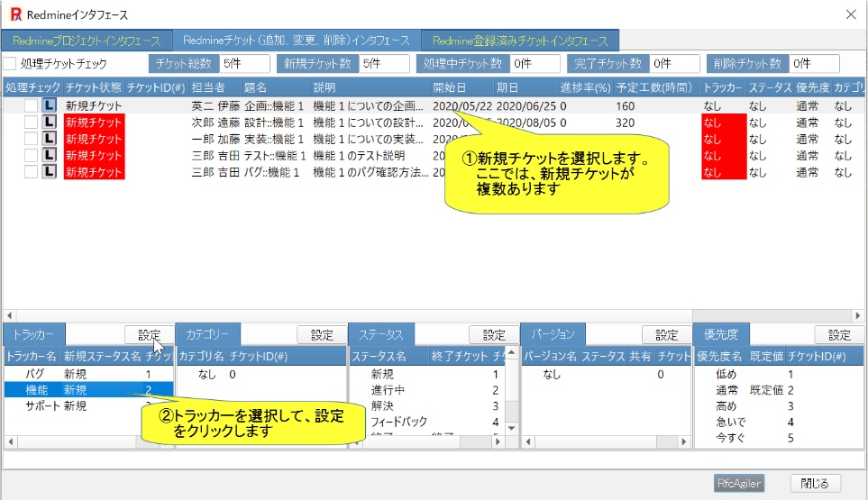Toggle the 処理チケットチェック checkbox
Viewport: 868px width, 500px height.
click(9, 64)
